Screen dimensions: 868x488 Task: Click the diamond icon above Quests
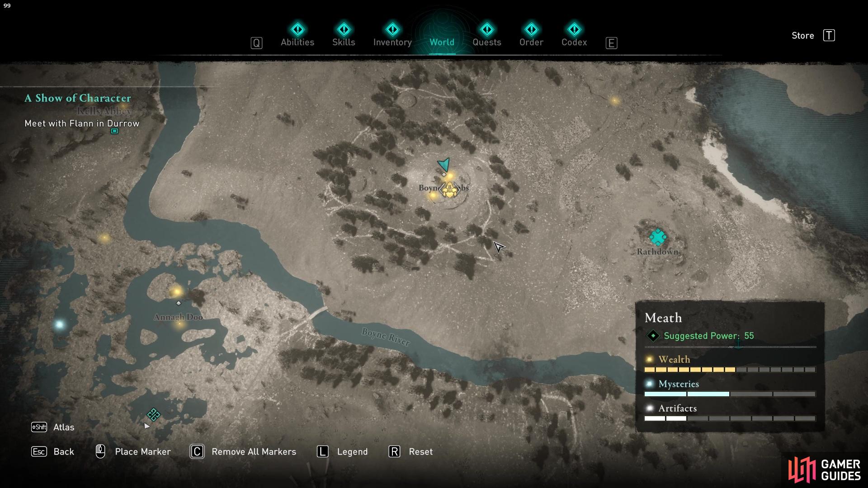tap(487, 29)
